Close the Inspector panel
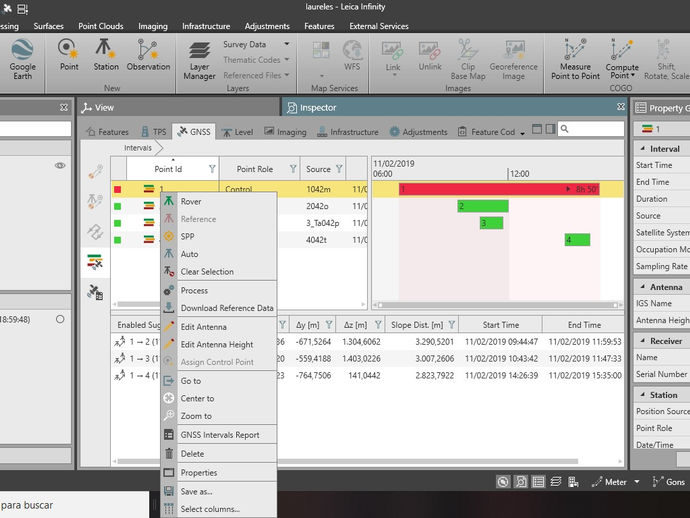Image resolution: width=690 pixels, height=518 pixels. [620, 107]
